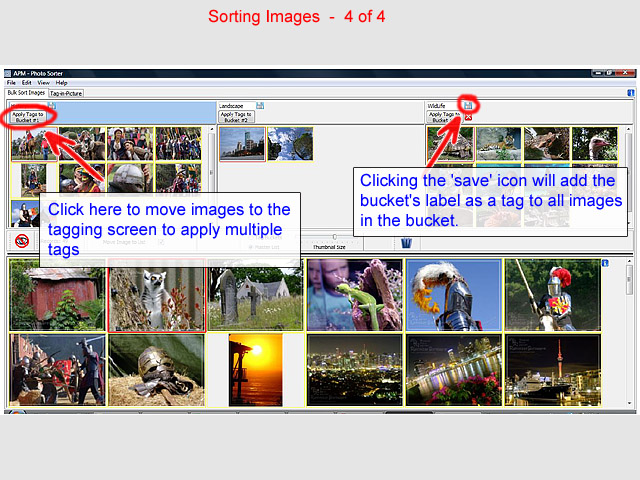The image size is (640, 480).
Task: Select the horse rider thumbnail in bucket one
Action: pos(34,144)
